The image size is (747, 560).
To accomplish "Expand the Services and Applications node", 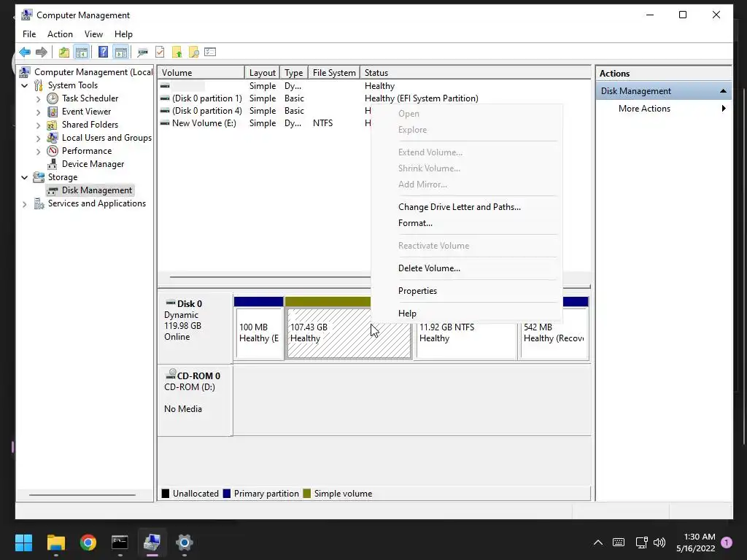I will (25, 204).
